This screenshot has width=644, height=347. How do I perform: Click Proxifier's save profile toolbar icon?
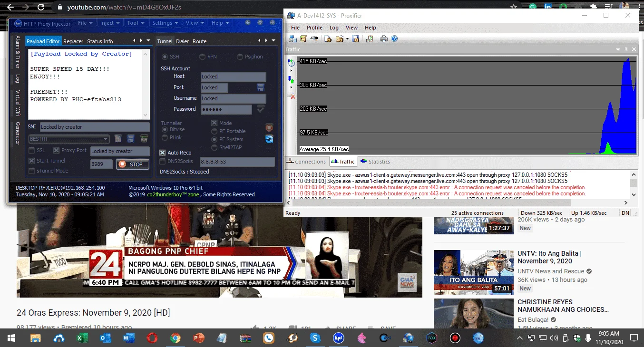(355, 39)
